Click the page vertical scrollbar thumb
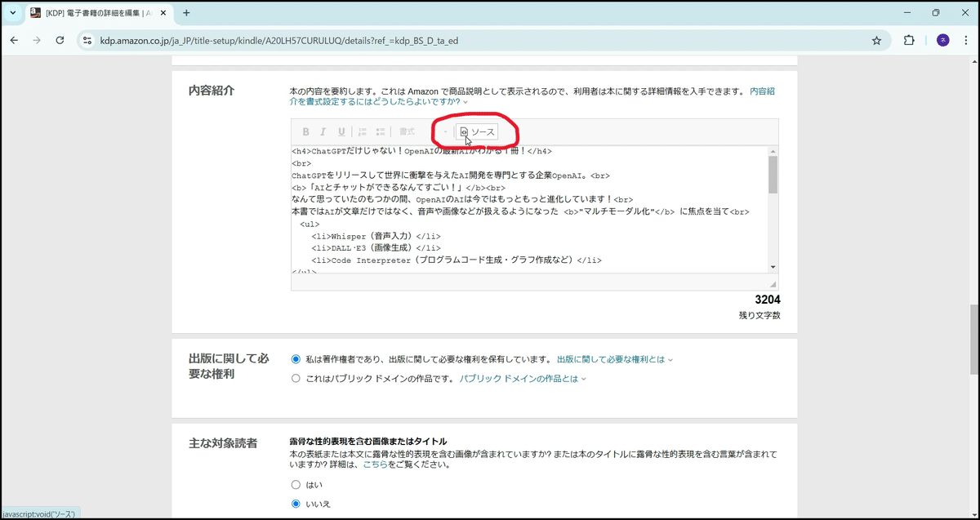The height and width of the screenshot is (520, 980). coord(974,340)
